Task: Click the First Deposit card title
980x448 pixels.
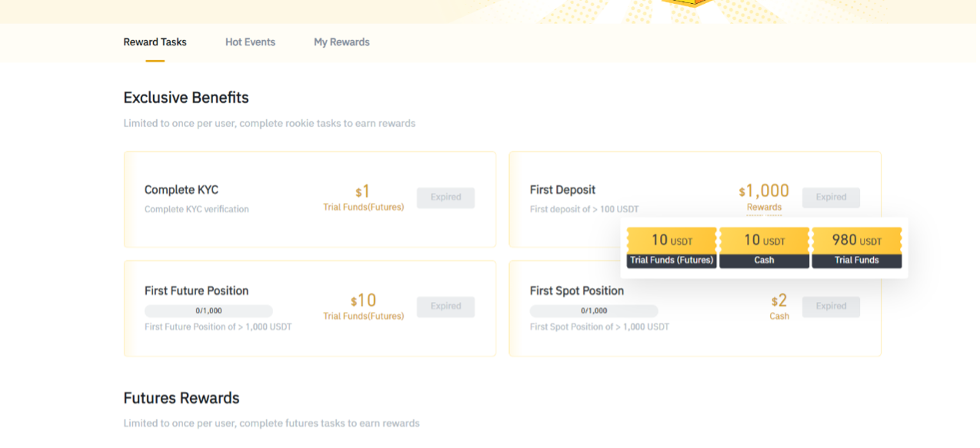Action: pos(562,190)
